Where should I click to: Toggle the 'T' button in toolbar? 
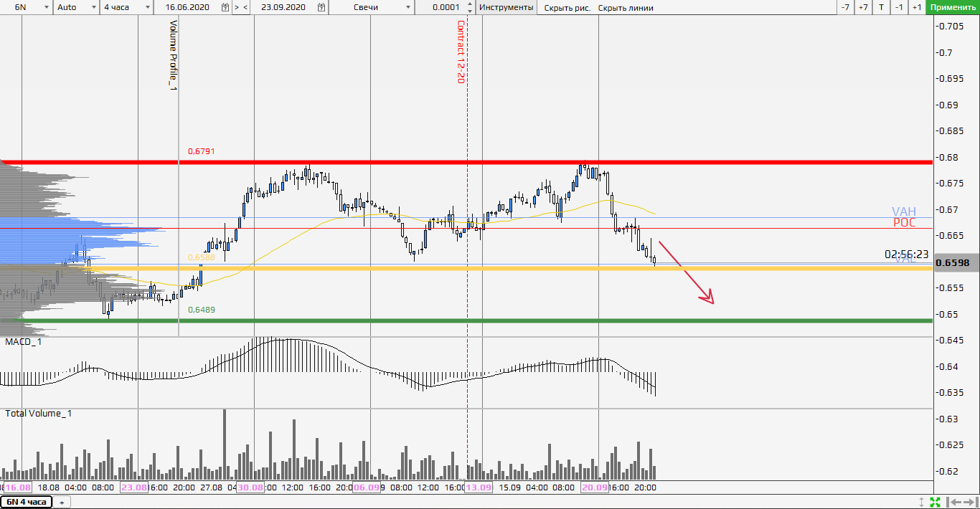pos(881,7)
